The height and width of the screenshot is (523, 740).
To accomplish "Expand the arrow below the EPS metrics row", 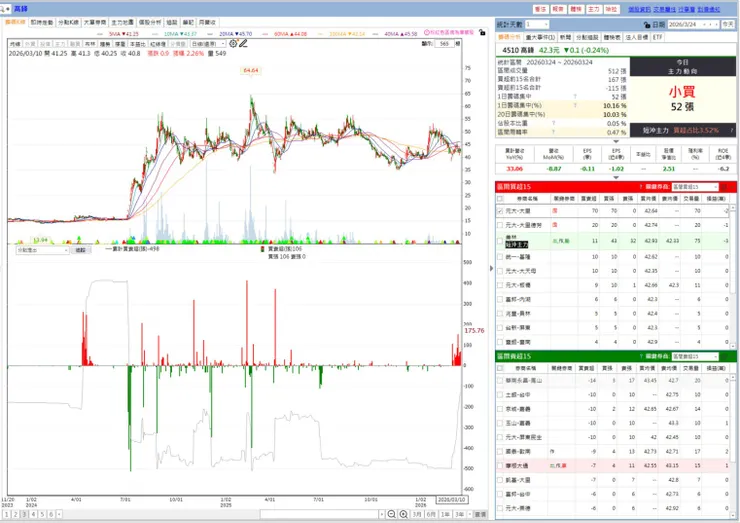I will 616,177.
